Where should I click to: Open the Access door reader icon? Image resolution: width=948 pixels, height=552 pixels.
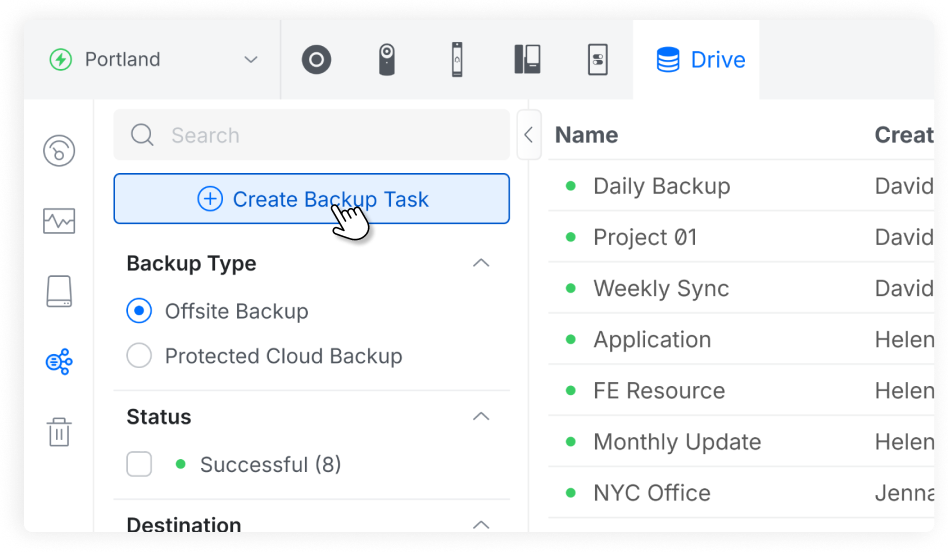point(457,60)
